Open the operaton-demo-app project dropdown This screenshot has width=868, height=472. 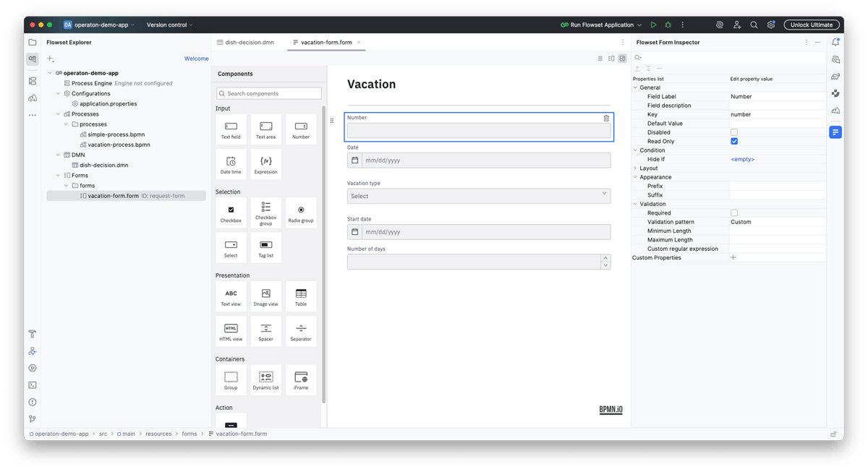tap(101, 25)
